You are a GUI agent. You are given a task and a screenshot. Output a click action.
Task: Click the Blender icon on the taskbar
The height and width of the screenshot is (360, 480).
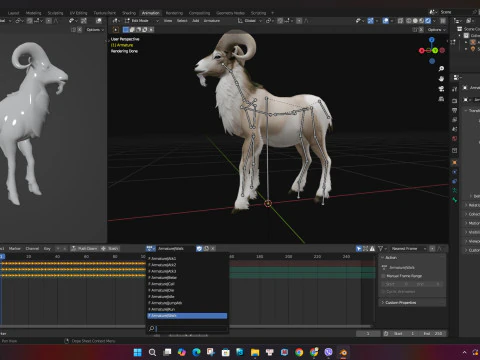point(343,352)
